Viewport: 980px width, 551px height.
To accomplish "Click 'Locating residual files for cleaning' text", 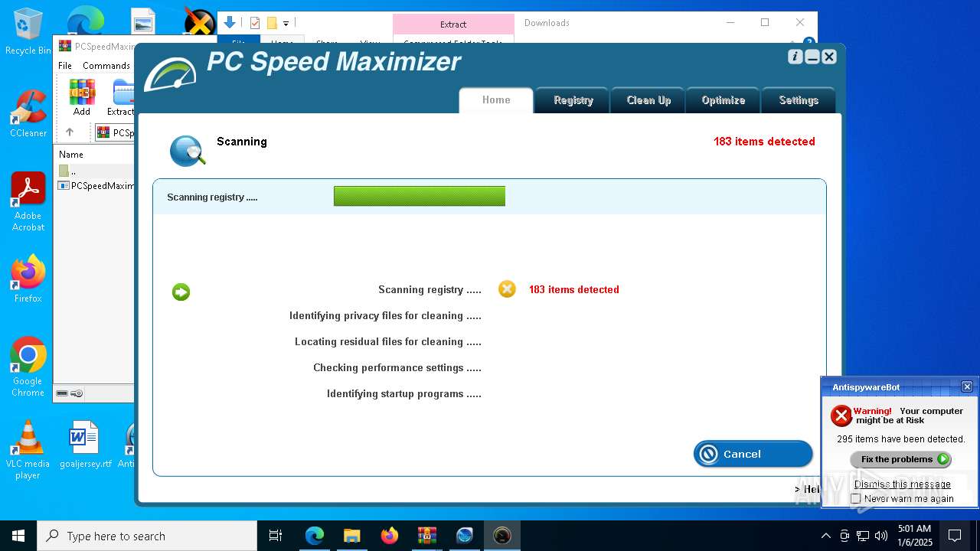I will [x=388, y=342].
